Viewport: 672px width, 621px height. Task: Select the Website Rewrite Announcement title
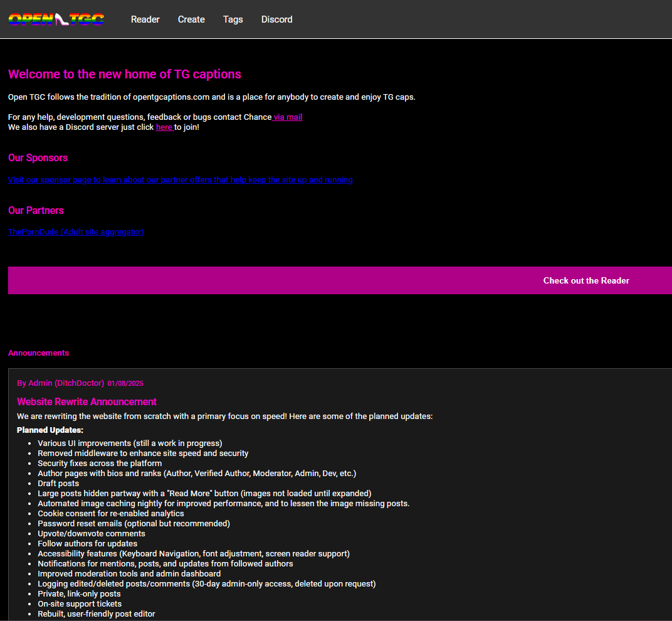(87, 402)
